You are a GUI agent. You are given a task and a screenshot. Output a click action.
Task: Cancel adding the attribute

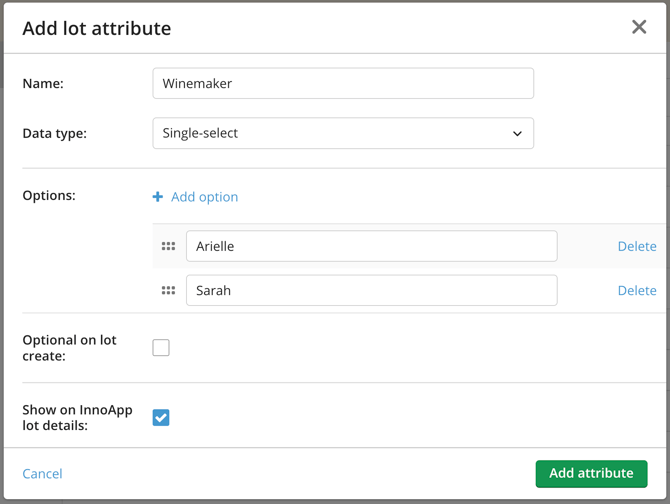42,474
